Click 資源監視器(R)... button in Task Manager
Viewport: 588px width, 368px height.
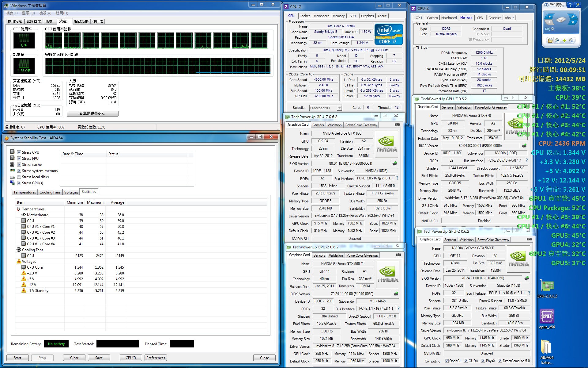tap(92, 113)
